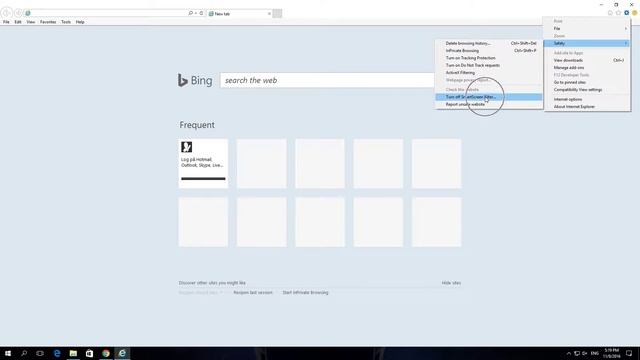
Task: Click the Bing logo
Action: (x=195, y=80)
